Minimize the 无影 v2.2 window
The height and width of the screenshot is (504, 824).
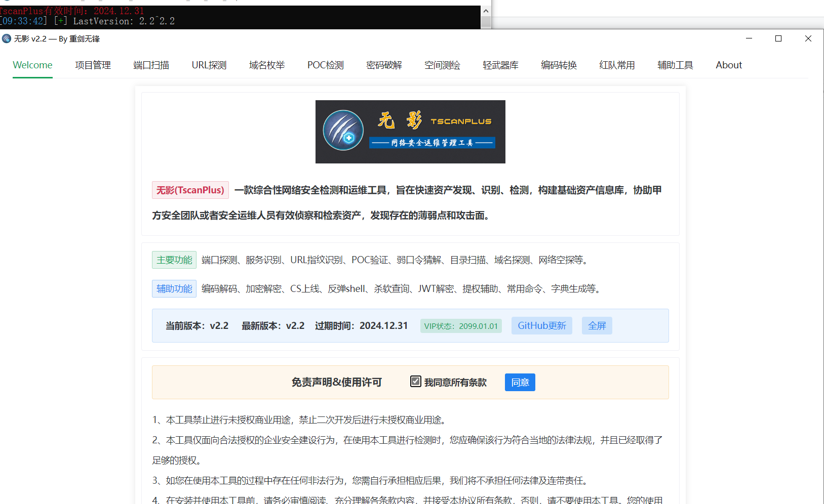click(x=749, y=38)
